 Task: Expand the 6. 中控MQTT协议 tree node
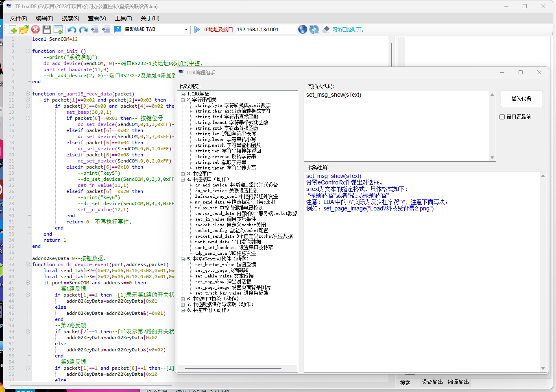pos(183,299)
